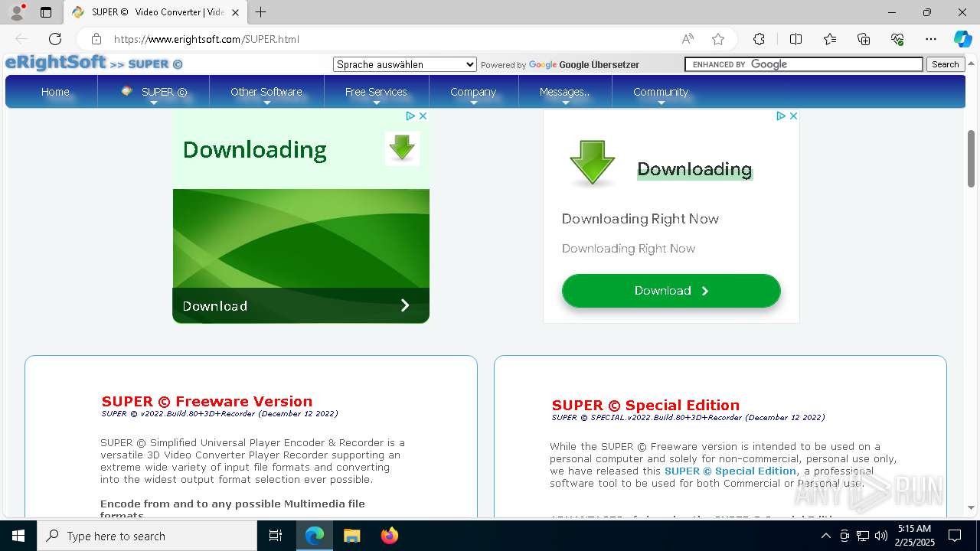Click the left ad's green wave image
The height and width of the screenshot is (551, 980).
(301, 238)
